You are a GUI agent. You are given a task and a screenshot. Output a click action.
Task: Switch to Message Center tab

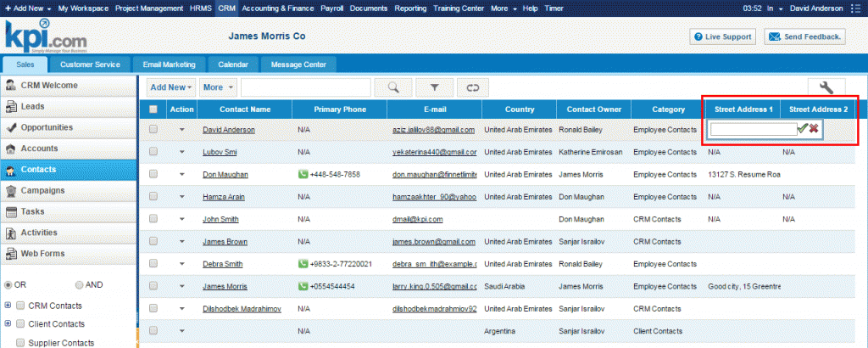point(298,65)
